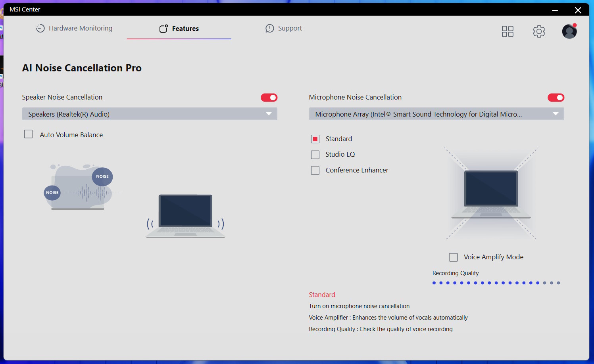The height and width of the screenshot is (364, 594).
Task: Open the apps grid view icon
Action: [507, 31]
